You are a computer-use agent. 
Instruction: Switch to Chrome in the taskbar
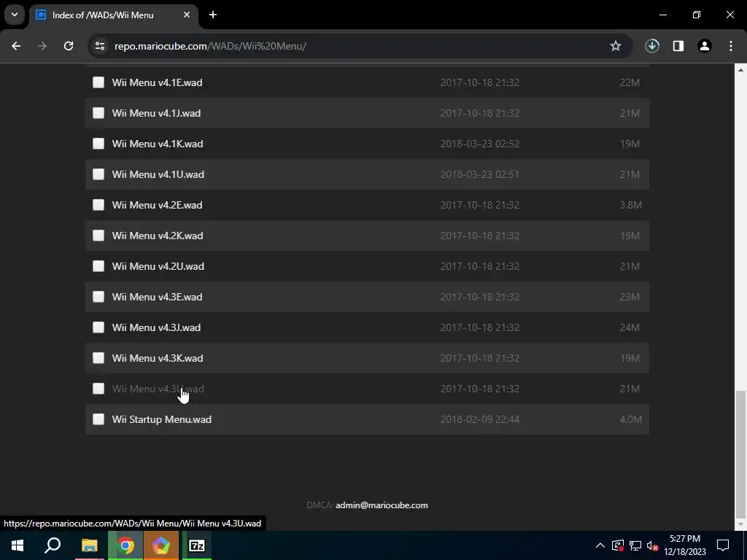click(x=125, y=545)
